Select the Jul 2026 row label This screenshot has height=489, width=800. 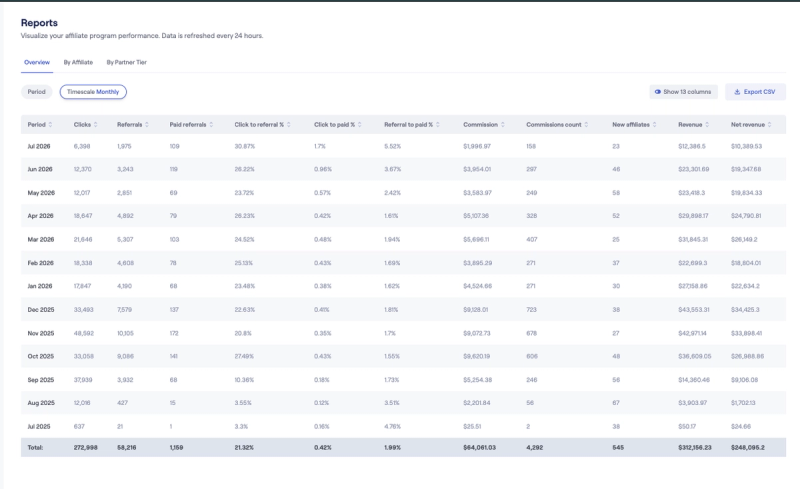click(x=39, y=146)
